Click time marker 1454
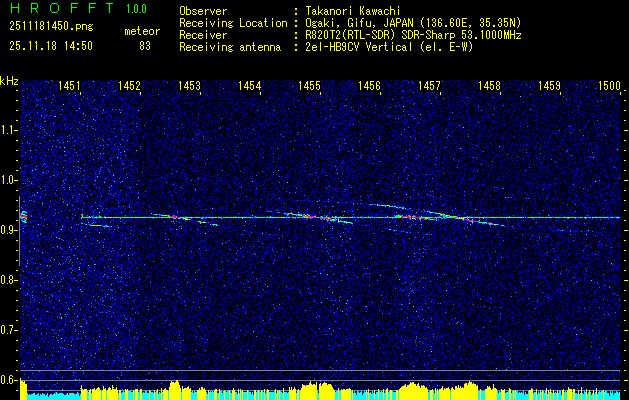The width and height of the screenshot is (629, 400). [x=249, y=85]
